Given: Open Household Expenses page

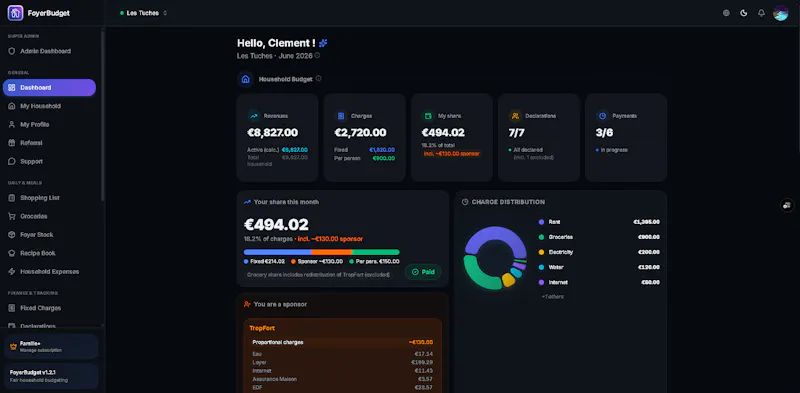Looking at the screenshot, I should click(x=49, y=272).
